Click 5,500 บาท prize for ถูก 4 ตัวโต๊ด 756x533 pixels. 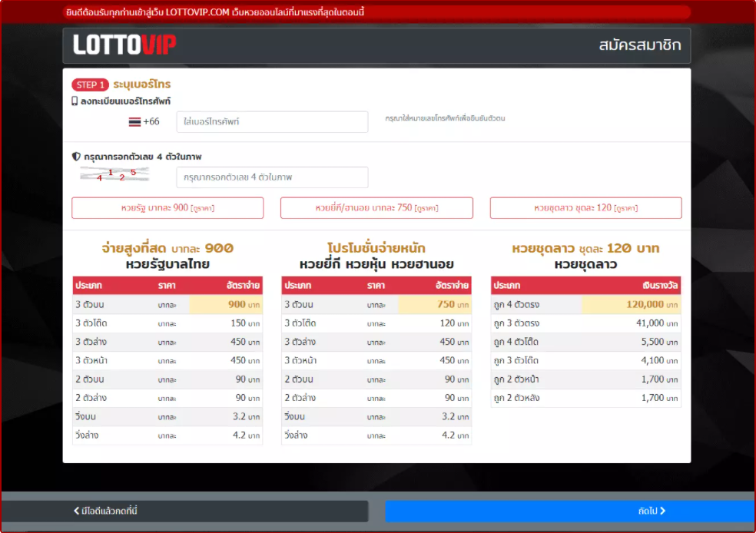point(659,343)
